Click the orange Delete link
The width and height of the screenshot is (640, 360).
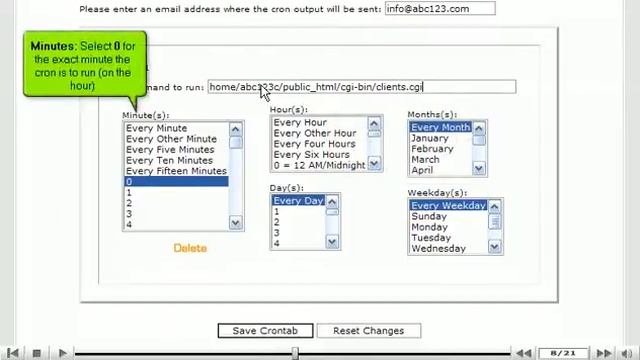[190, 248]
